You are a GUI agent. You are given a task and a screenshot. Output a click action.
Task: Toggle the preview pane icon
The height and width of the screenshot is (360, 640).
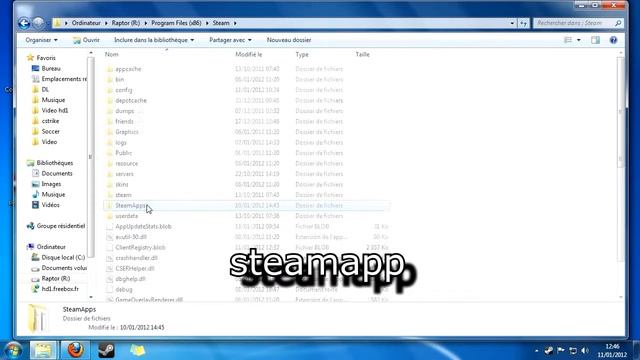tap(596, 40)
